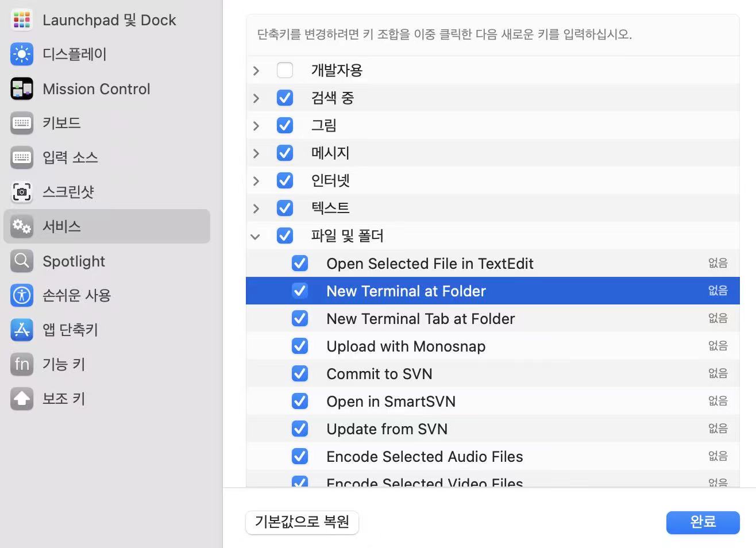Open the Mission Control icon
This screenshot has height=548, width=756.
click(x=22, y=89)
